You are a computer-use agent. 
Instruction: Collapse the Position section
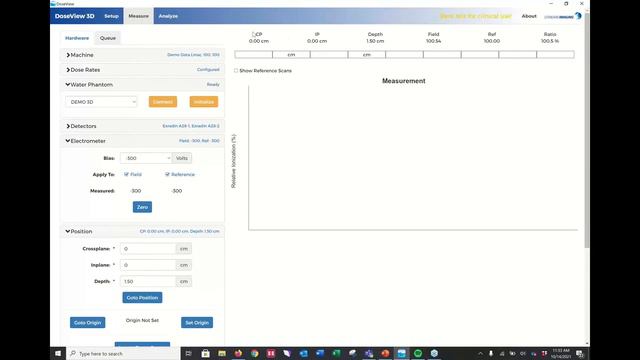142,231
